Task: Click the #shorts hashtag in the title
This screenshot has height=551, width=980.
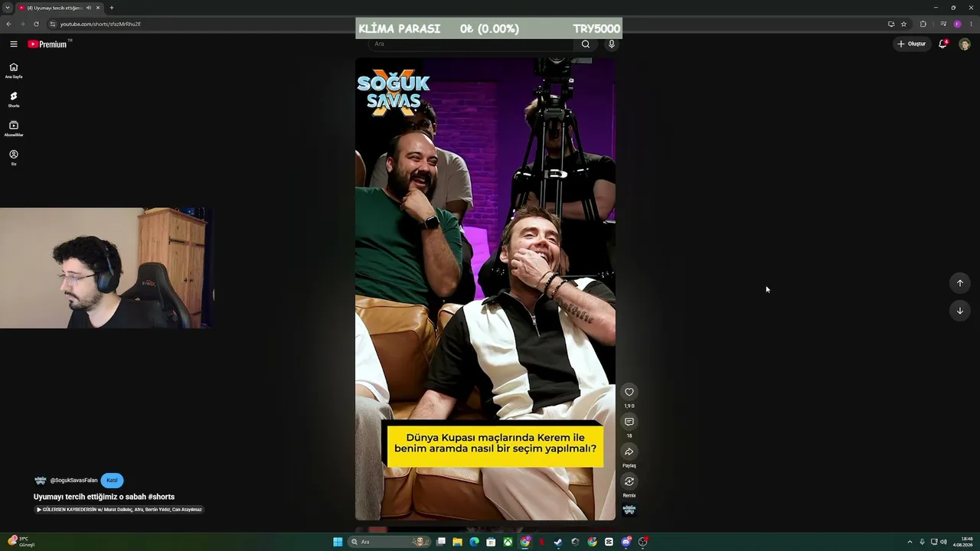Action: coord(161,497)
